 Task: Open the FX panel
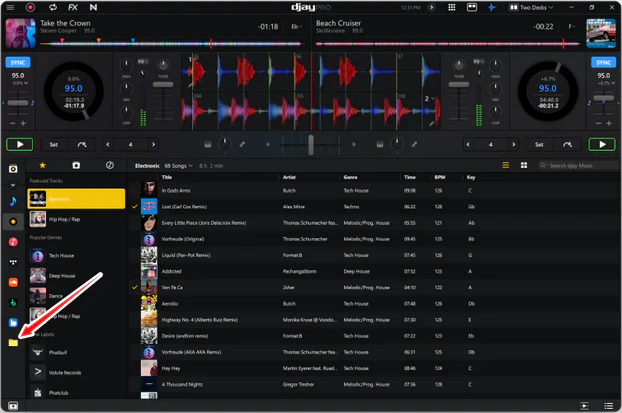pyautogui.click(x=73, y=8)
